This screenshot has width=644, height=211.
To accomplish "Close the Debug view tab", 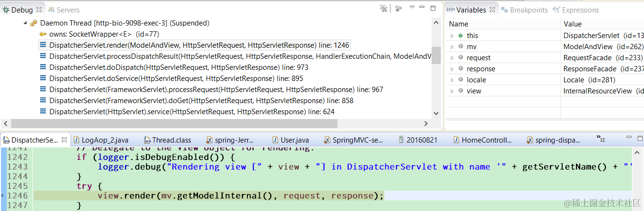I will click(39, 10).
